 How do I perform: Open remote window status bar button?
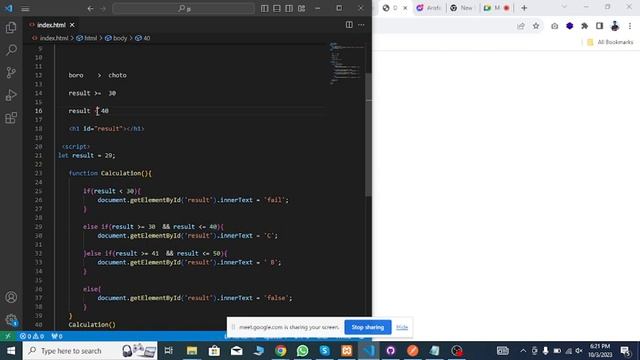[8, 336]
